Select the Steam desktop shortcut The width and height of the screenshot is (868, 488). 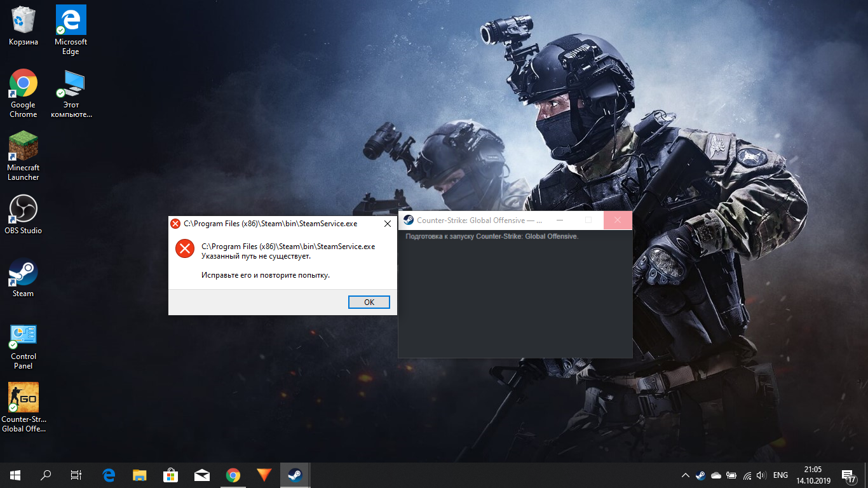tap(24, 278)
